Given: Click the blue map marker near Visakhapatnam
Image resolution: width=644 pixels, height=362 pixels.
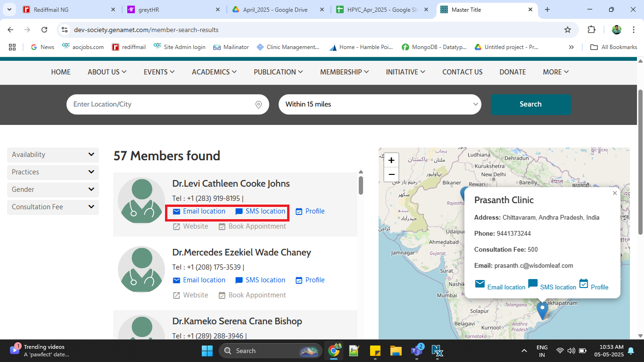Looking at the screenshot, I should 543,310.
